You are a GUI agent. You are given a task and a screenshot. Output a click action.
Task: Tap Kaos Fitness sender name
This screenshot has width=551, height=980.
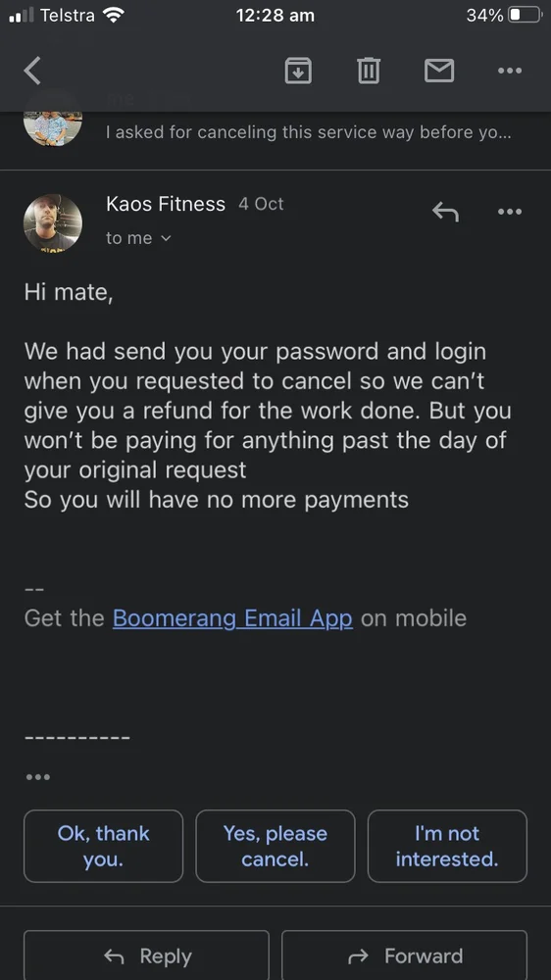click(x=166, y=204)
